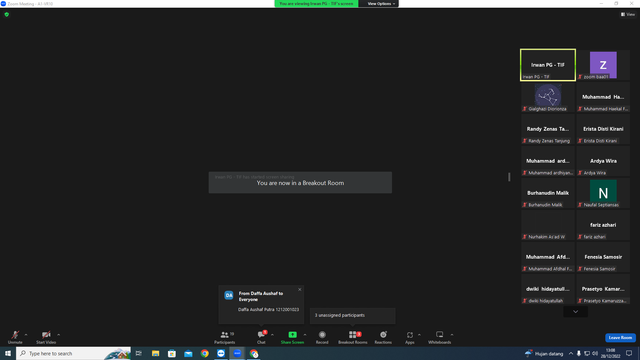640x360 pixels.
Task: Open the Hujan datang weather widget
Action: click(x=544, y=353)
